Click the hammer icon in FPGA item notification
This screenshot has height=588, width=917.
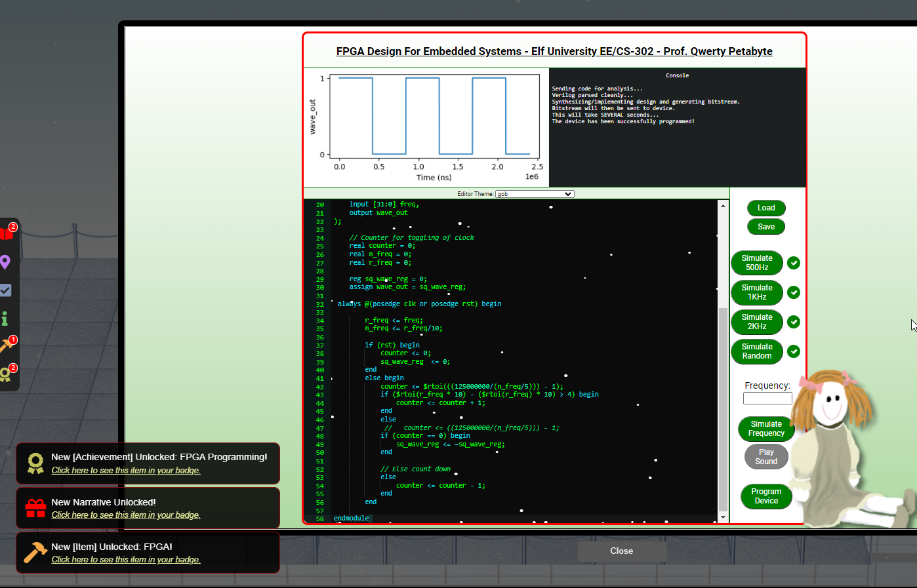pyautogui.click(x=35, y=553)
